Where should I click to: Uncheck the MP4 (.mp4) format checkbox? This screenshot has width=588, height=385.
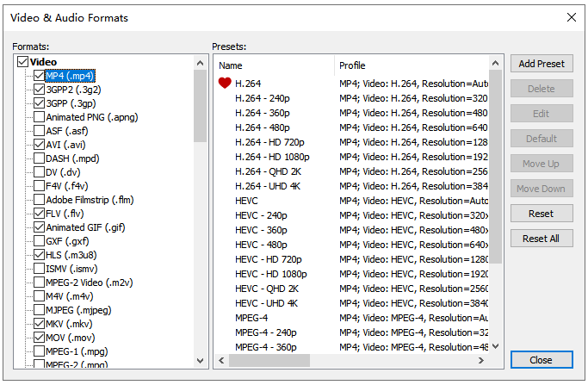[x=39, y=76]
